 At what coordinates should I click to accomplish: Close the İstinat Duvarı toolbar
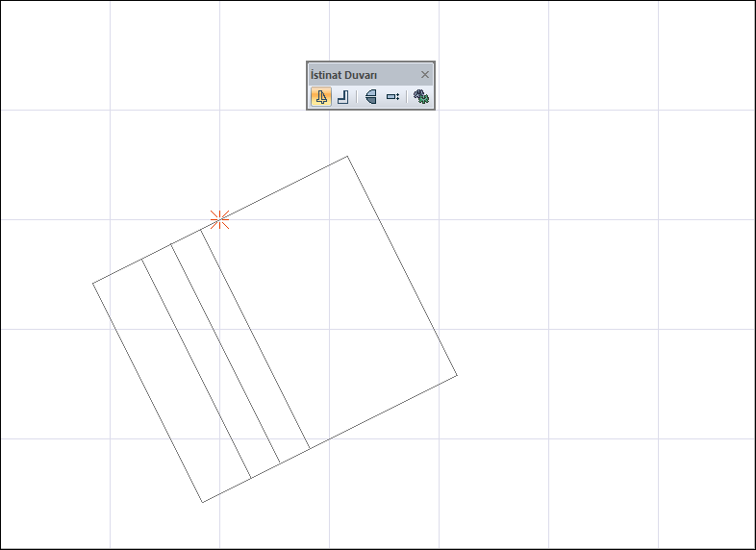tap(425, 75)
